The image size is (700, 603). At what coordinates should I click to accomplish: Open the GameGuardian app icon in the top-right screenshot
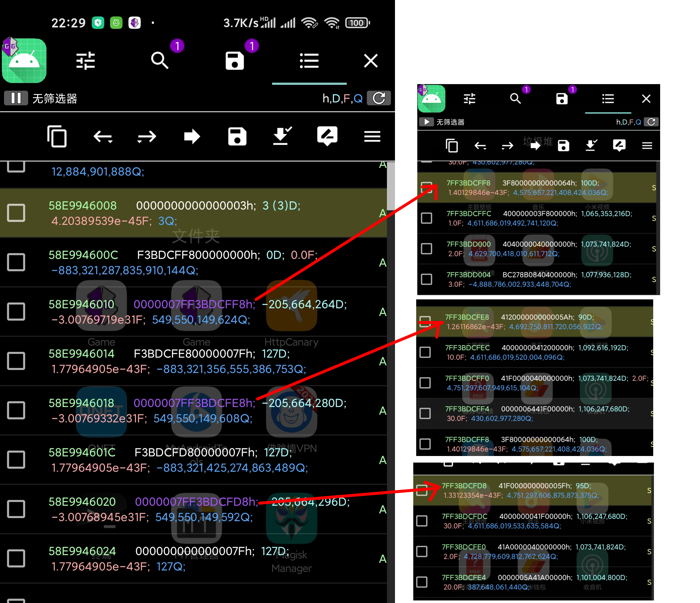coord(432,98)
